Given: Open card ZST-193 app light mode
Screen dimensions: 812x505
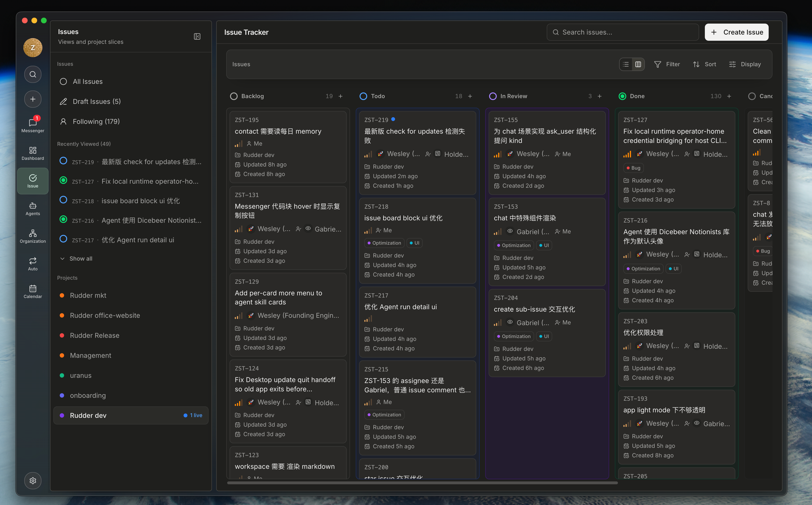Looking at the screenshot, I should click(x=677, y=427).
